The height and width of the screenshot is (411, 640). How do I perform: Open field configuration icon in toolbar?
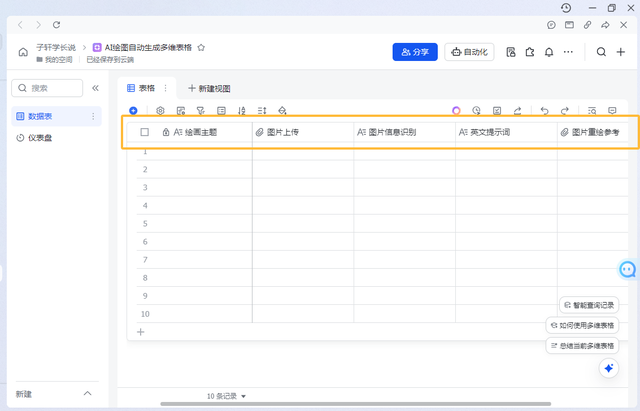pyautogui.click(x=181, y=111)
